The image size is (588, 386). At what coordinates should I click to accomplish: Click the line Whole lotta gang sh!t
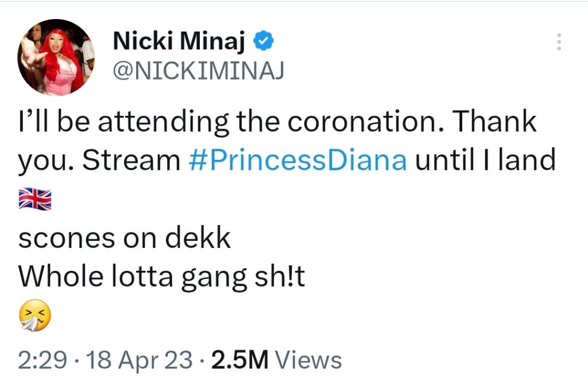click(161, 277)
